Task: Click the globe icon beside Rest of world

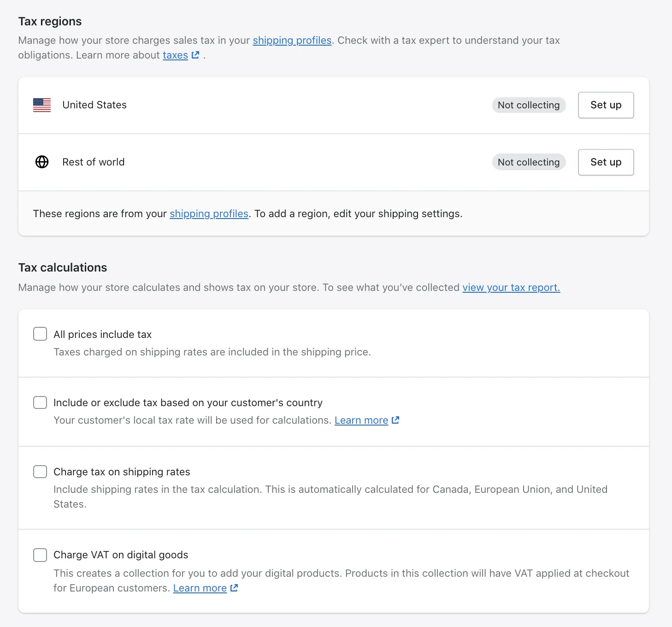Action: (x=41, y=162)
